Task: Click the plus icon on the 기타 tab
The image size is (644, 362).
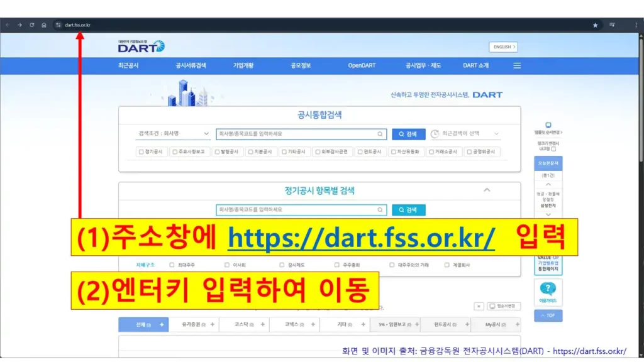Action: 363,325
